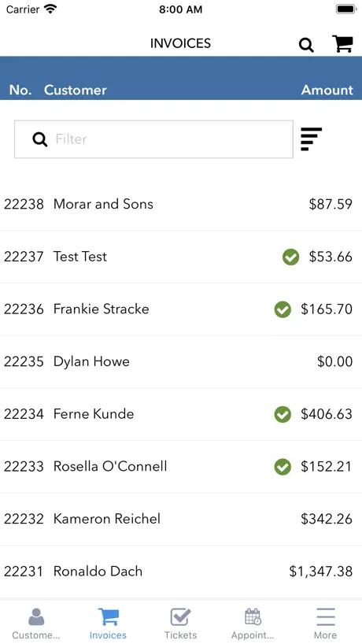Switch to the Customers tab

pos(36,623)
